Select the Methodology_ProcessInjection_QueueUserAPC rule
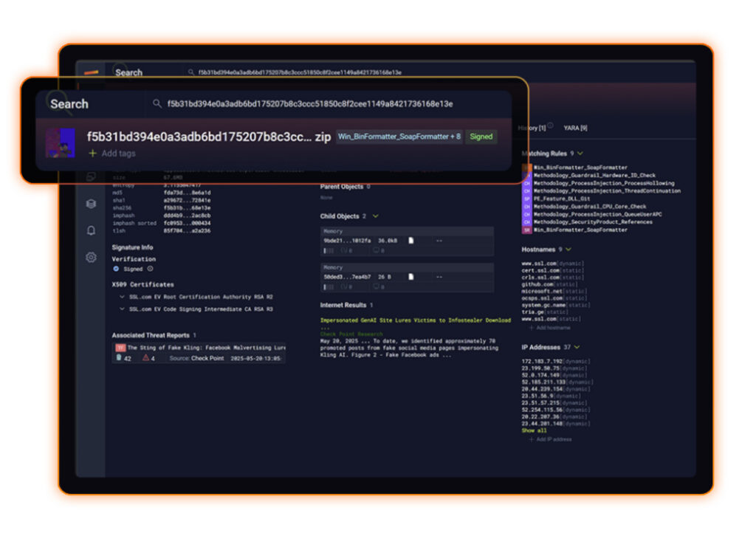This screenshot has height=536, width=756. click(597, 214)
